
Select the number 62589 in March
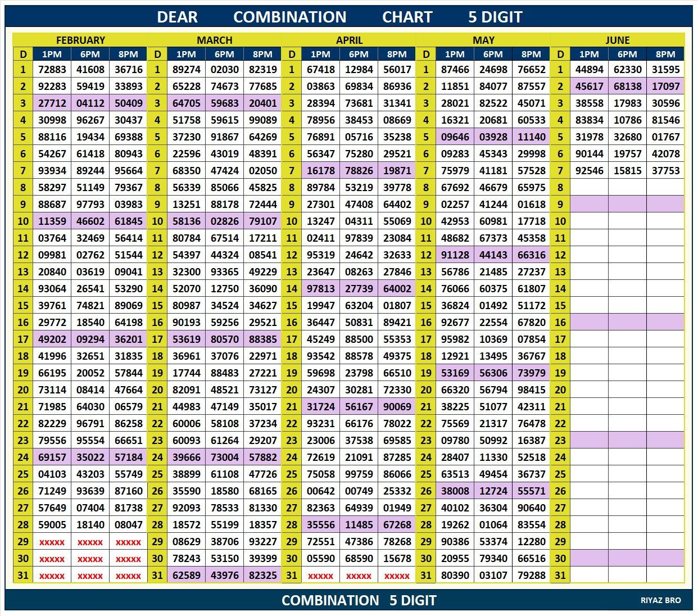pos(186,576)
